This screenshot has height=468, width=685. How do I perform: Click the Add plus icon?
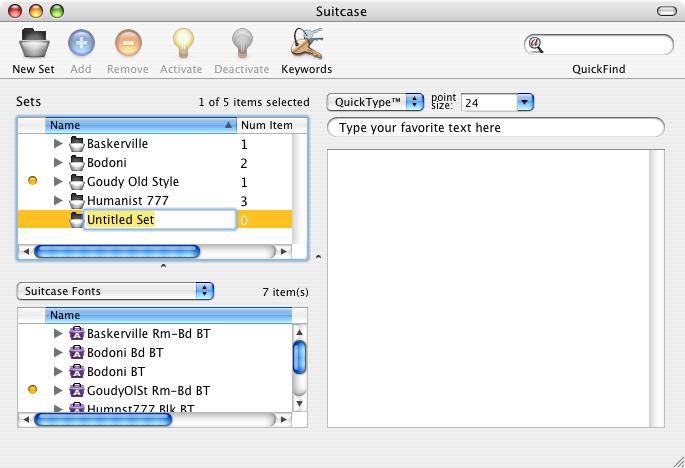click(81, 43)
